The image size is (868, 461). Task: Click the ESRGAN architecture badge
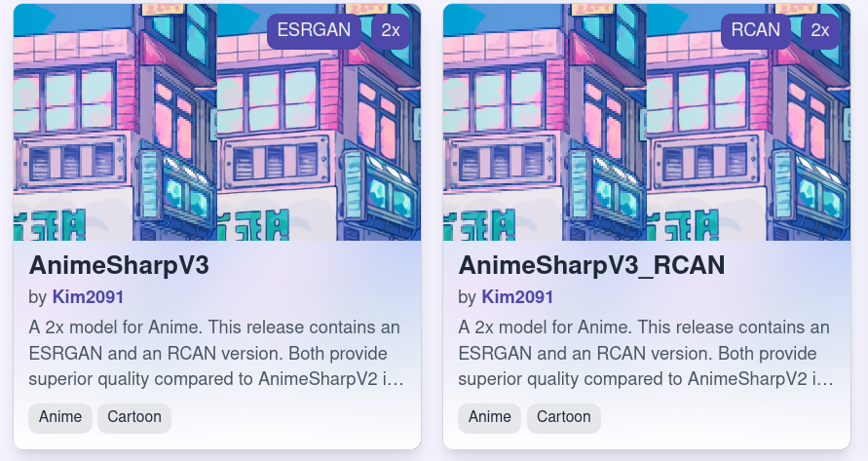tap(314, 30)
